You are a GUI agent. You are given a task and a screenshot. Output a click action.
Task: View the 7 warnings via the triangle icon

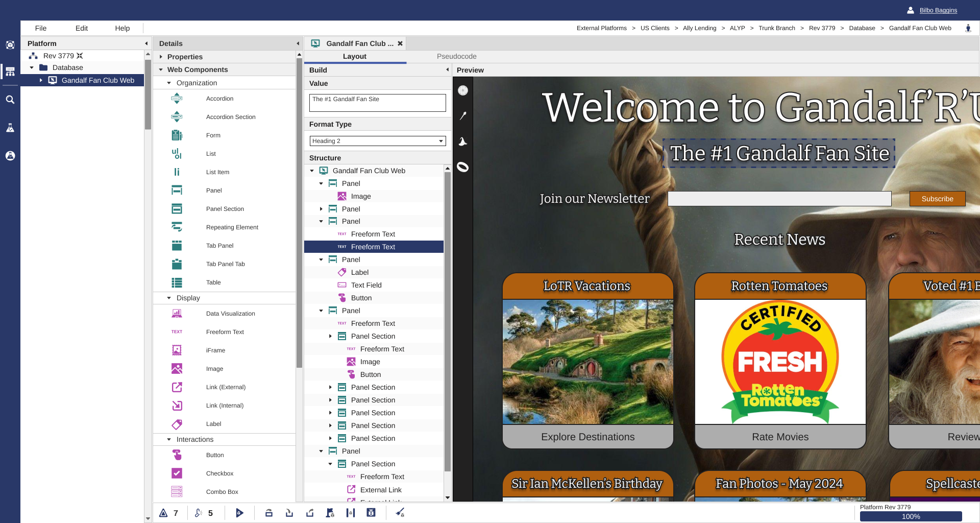pyautogui.click(x=164, y=513)
